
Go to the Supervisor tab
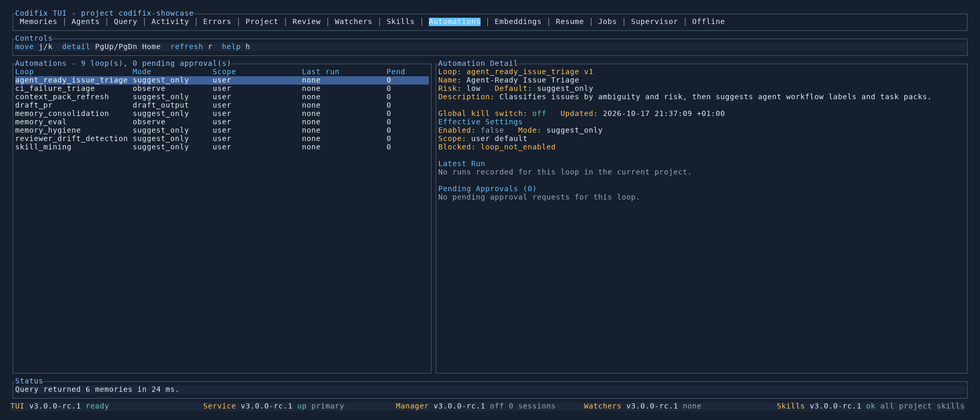pos(654,21)
